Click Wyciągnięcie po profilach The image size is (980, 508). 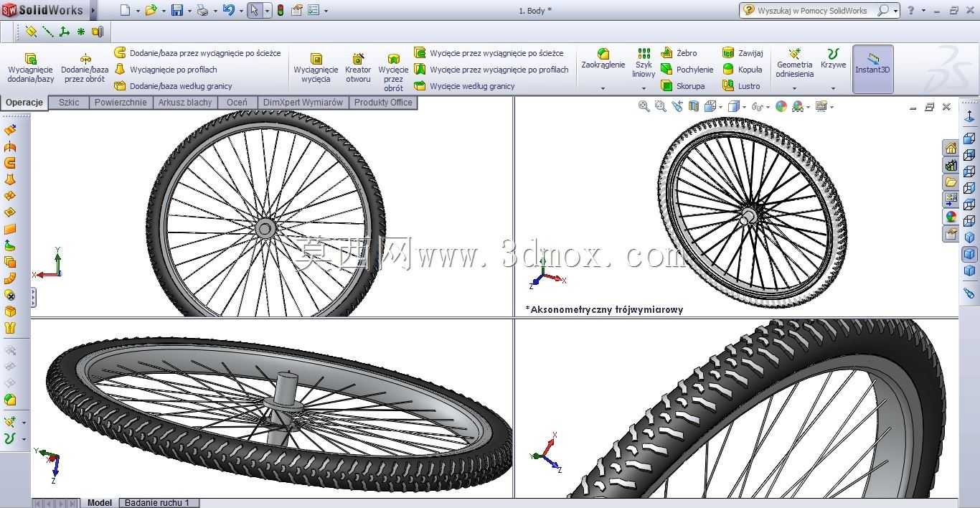166,70
